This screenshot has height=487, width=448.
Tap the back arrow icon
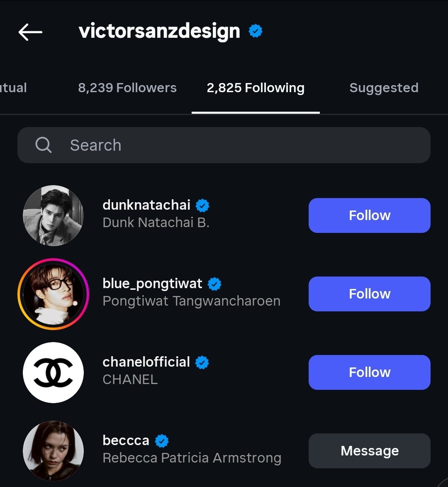coord(30,32)
